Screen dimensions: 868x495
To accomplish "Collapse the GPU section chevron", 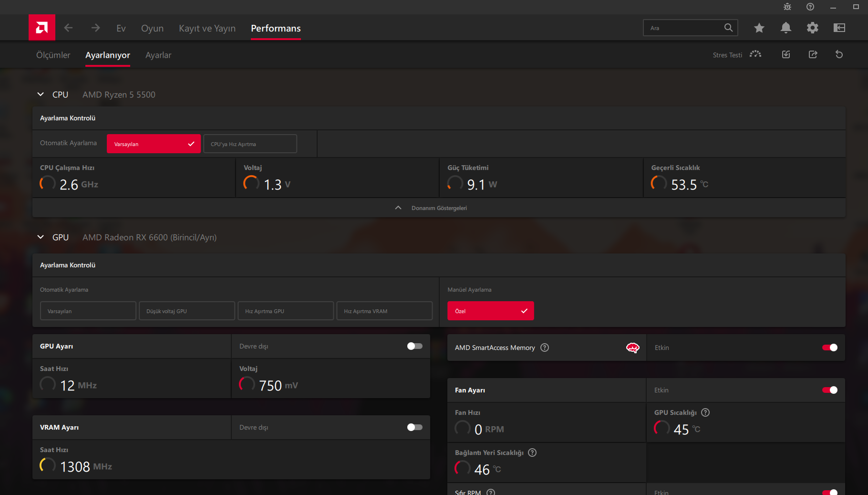I will 41,237.
